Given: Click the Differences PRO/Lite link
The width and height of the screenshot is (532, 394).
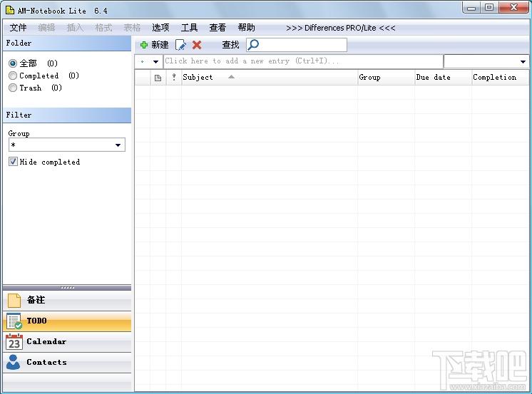Looking at the screenshot, I should (340, 28).
